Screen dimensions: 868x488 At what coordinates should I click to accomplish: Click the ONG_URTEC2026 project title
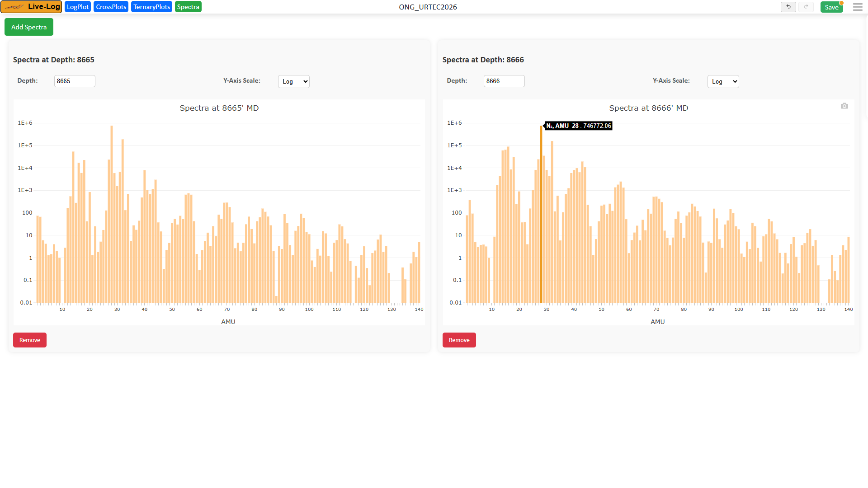(428, 7)
